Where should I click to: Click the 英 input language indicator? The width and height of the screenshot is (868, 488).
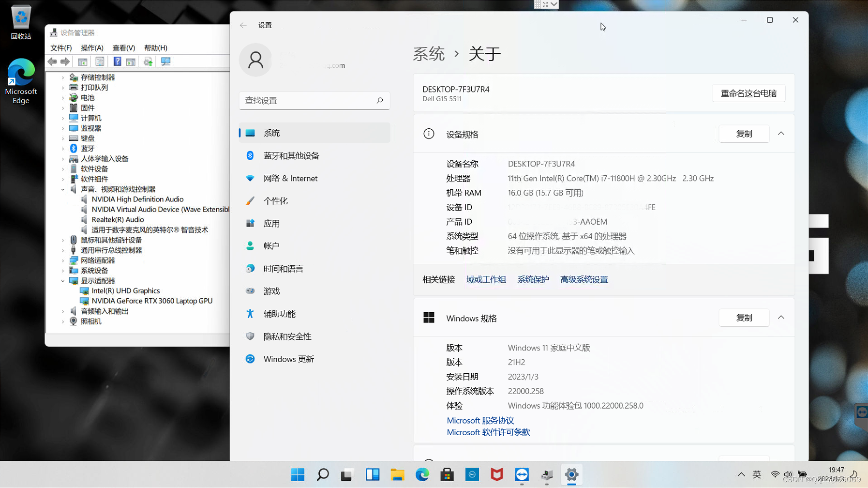click(757, 474)
